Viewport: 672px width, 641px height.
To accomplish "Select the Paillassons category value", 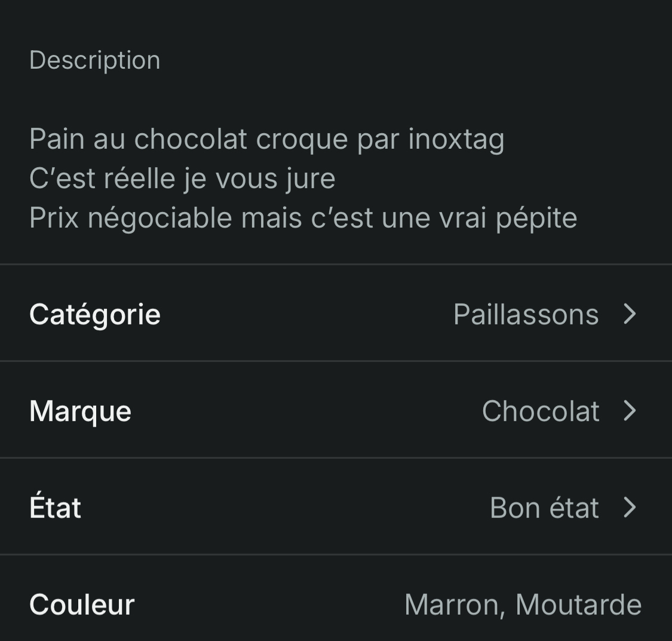I will tap(526, 314).
